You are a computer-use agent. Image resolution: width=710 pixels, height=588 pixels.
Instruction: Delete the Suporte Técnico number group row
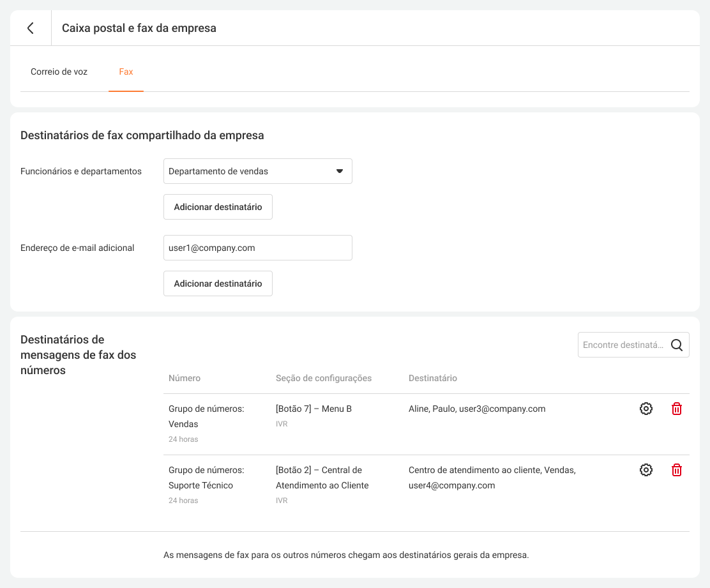click(x=677, y=470)
